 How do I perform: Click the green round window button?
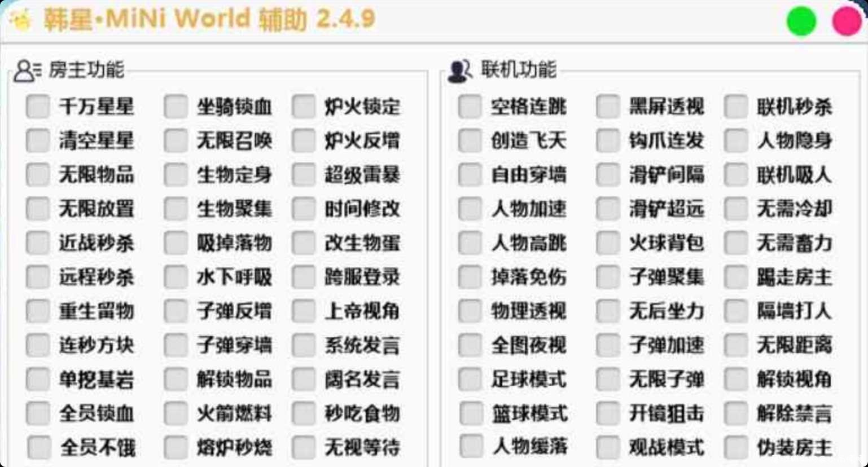801,21
